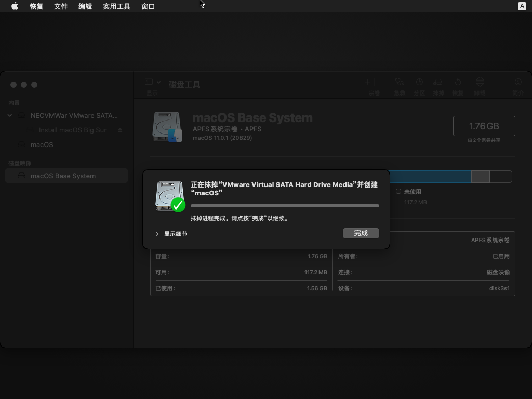
Task: Open the 实用工具 menu
Action: (117, 6)
